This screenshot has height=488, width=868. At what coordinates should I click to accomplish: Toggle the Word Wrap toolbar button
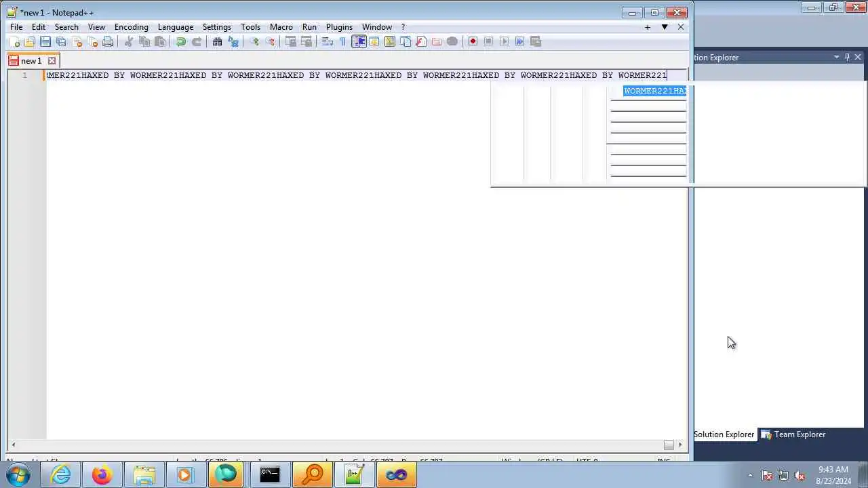click(x=328, y=41)
